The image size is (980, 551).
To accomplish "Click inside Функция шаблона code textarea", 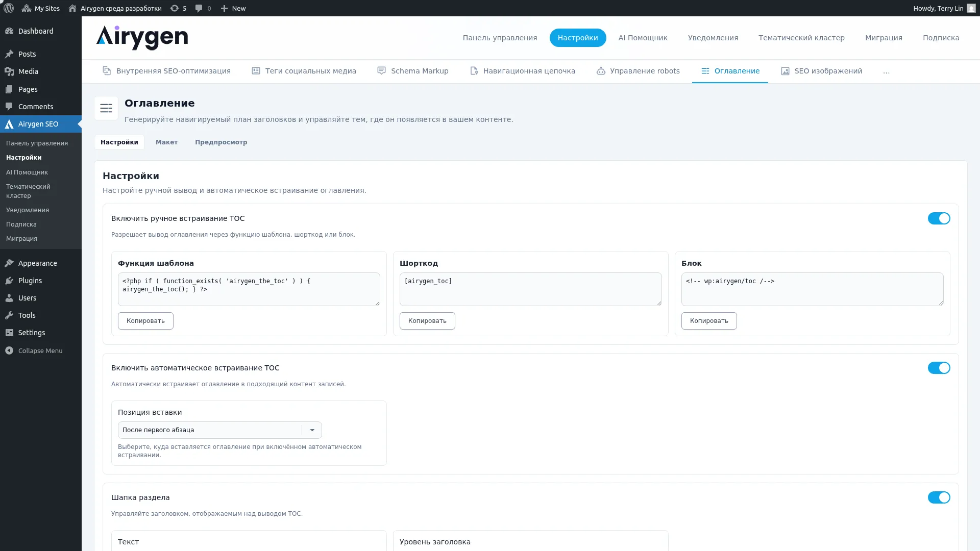I will 249,289.
